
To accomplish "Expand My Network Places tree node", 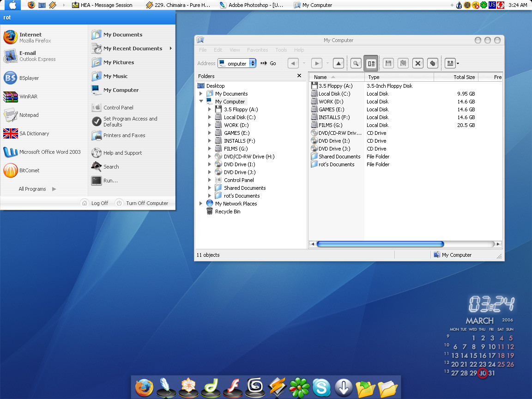I will coord(201,204).
